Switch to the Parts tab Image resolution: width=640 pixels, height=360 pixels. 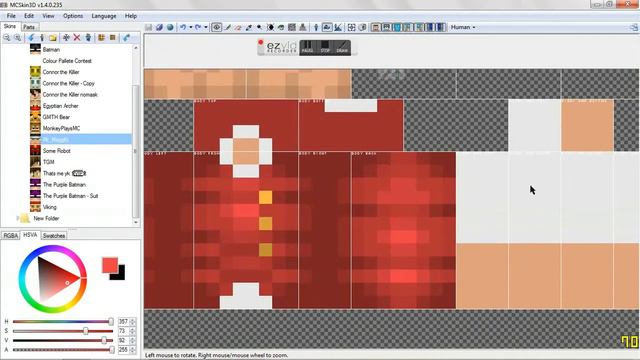29,27
